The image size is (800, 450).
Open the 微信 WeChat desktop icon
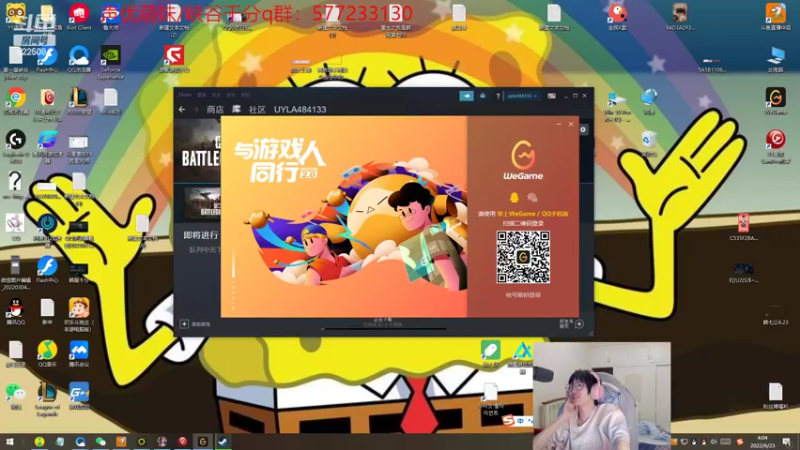click(16, 396)
